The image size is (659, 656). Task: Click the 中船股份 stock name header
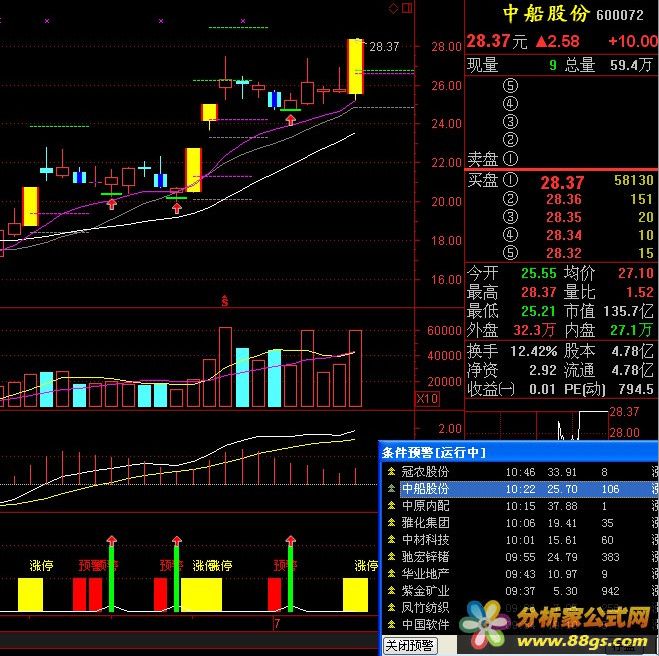(546, 14)
